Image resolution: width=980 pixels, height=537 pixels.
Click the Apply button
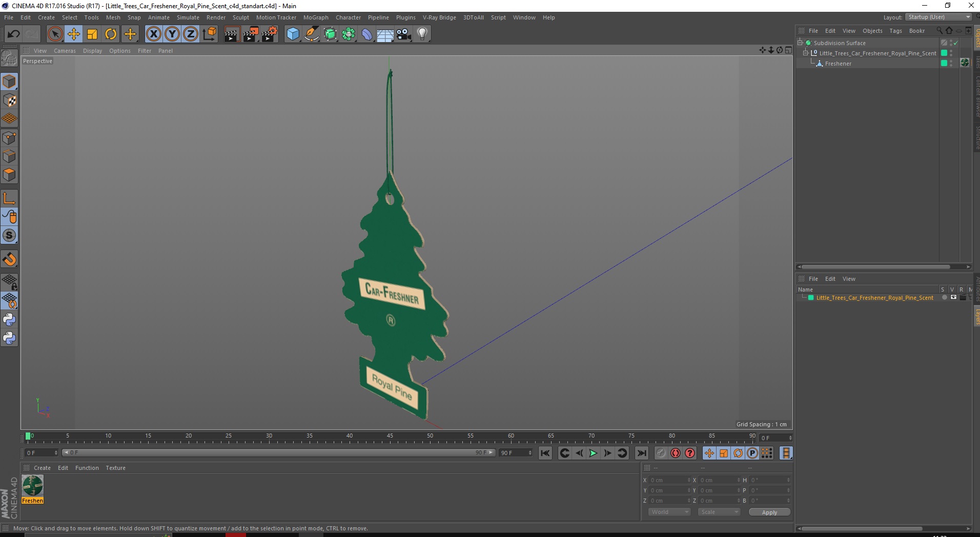point(769,512)
